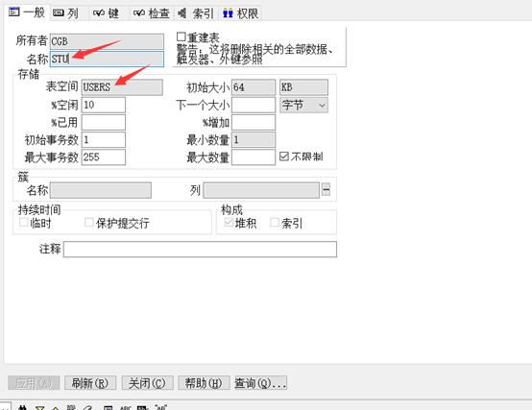Viewport: 532px width, 410px height.
Task: Open the 键 tab
Action: point(106,13)
